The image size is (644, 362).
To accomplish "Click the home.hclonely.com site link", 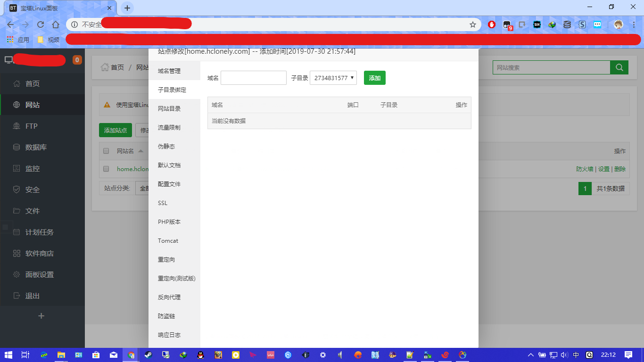I will pyautogui.click(x=132, y=169).
